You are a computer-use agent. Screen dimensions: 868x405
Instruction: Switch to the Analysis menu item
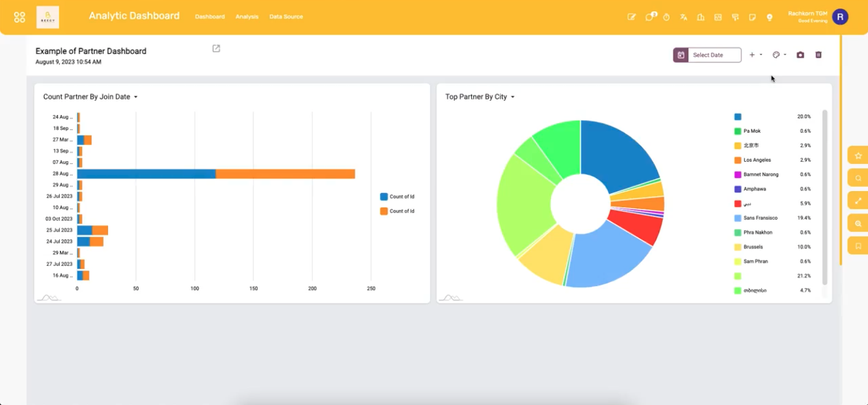click(247, 18)
